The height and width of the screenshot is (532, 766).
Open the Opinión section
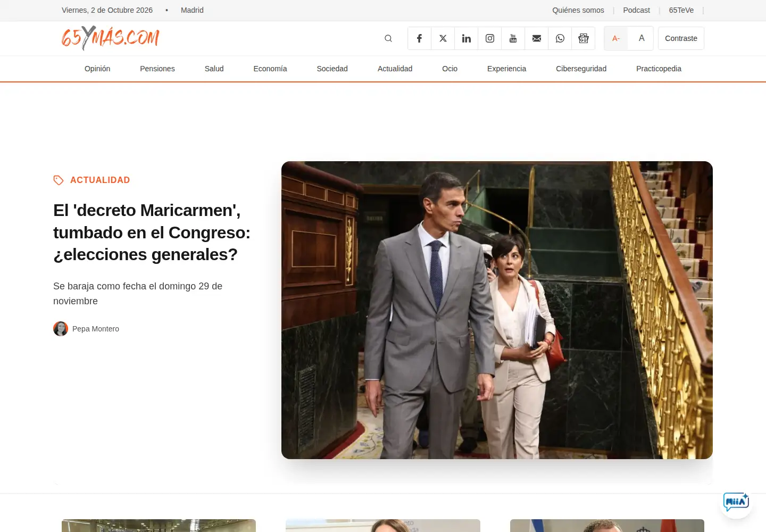coord(97,69)
